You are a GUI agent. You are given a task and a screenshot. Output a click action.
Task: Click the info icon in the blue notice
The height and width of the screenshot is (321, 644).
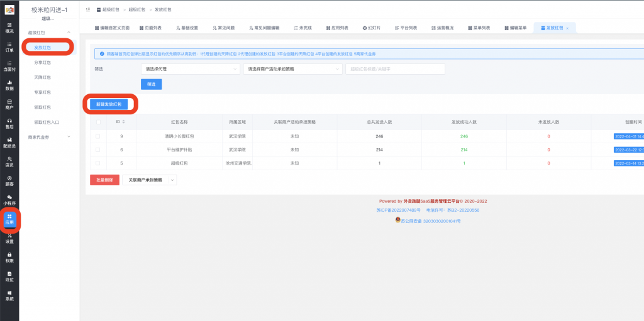tap(102, 54)
